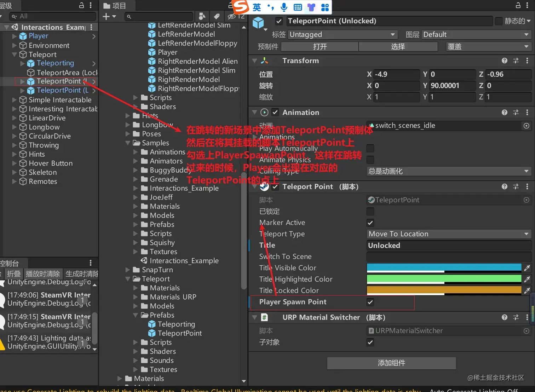
Task: Uncheck the Marker Active checkbox
Action: point(370,223)
